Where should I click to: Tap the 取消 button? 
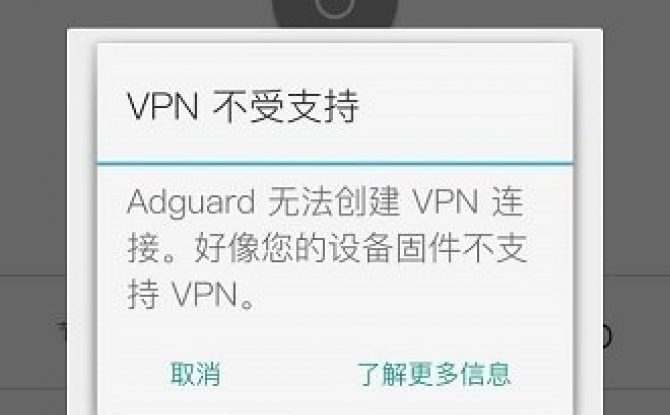tap(195, 374)
